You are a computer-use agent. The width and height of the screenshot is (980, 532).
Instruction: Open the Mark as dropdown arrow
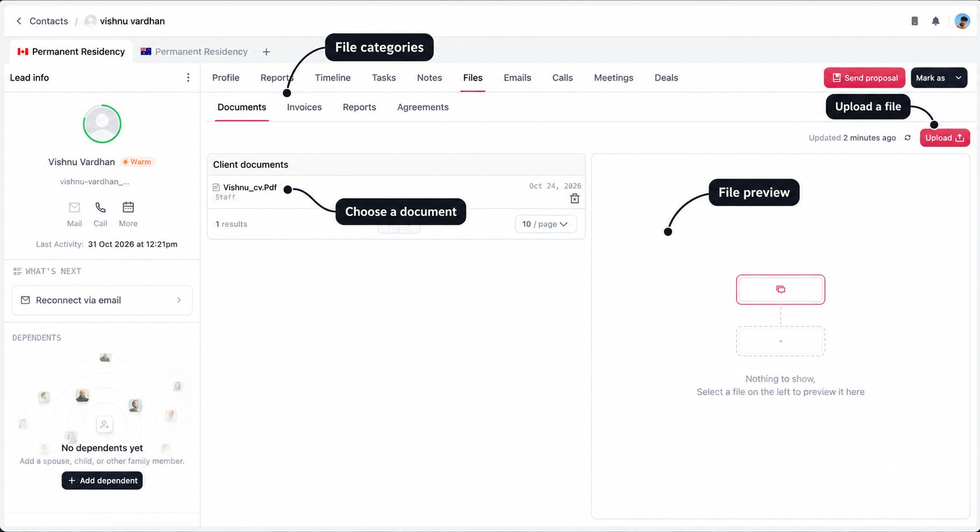[959, 78]
